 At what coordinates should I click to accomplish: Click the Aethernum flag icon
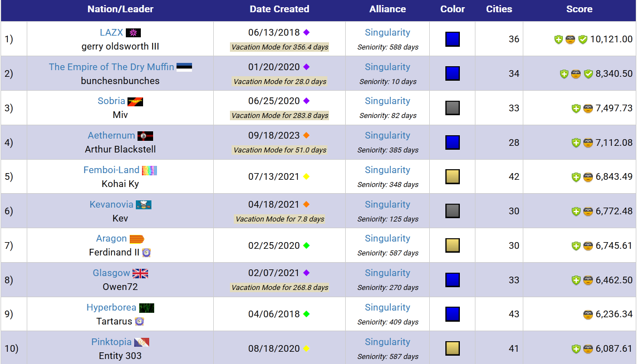coord(145,136)
